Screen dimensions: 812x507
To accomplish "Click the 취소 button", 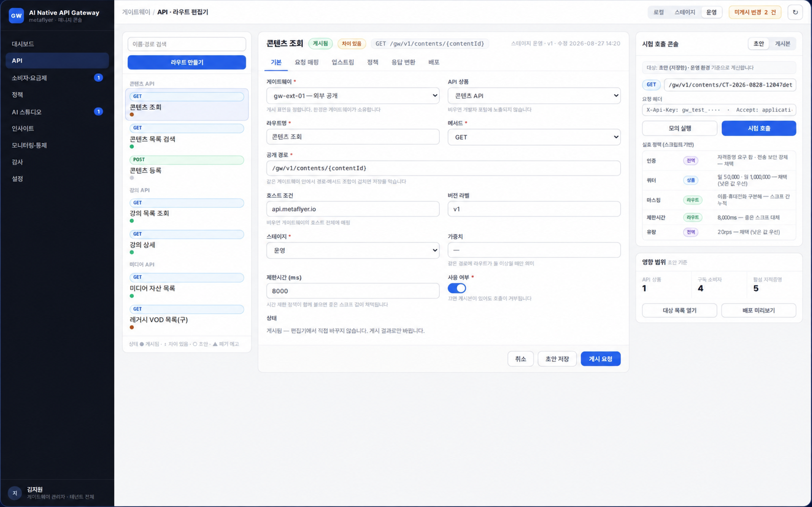I will click(x=521, y=359).
